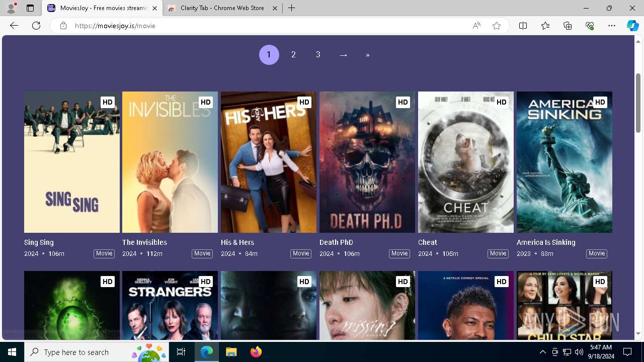The height and width of the screenshot is (362, 644).
Task: Select the MoviesJoy tab
Action: (x=102, y=8)
